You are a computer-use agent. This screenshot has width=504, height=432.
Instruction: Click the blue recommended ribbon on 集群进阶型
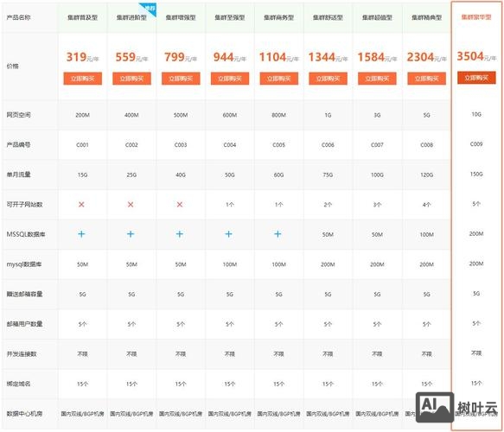150,8
